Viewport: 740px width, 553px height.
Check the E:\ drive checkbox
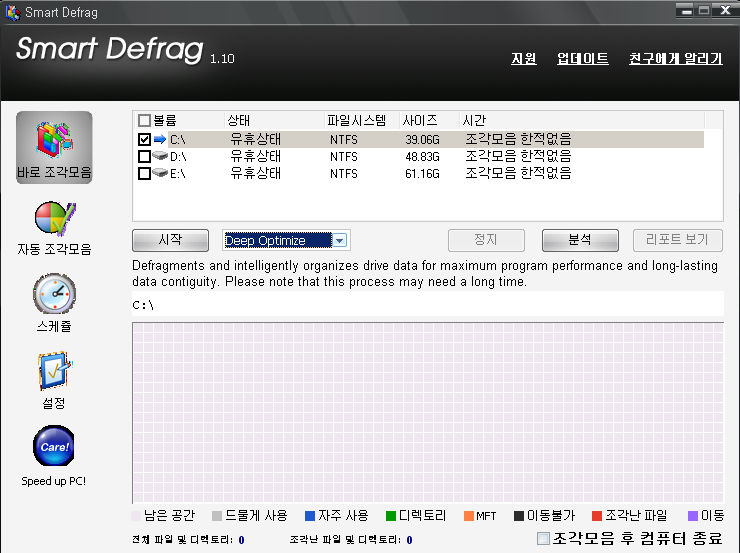tap(144, 173)
